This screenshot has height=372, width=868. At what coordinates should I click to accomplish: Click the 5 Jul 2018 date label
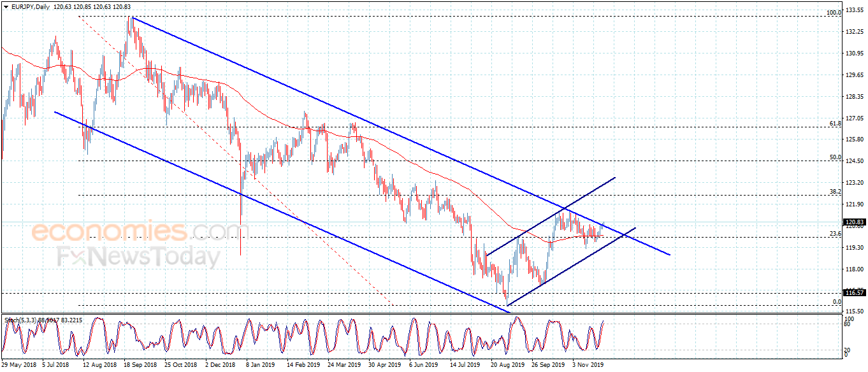point(55,366)
